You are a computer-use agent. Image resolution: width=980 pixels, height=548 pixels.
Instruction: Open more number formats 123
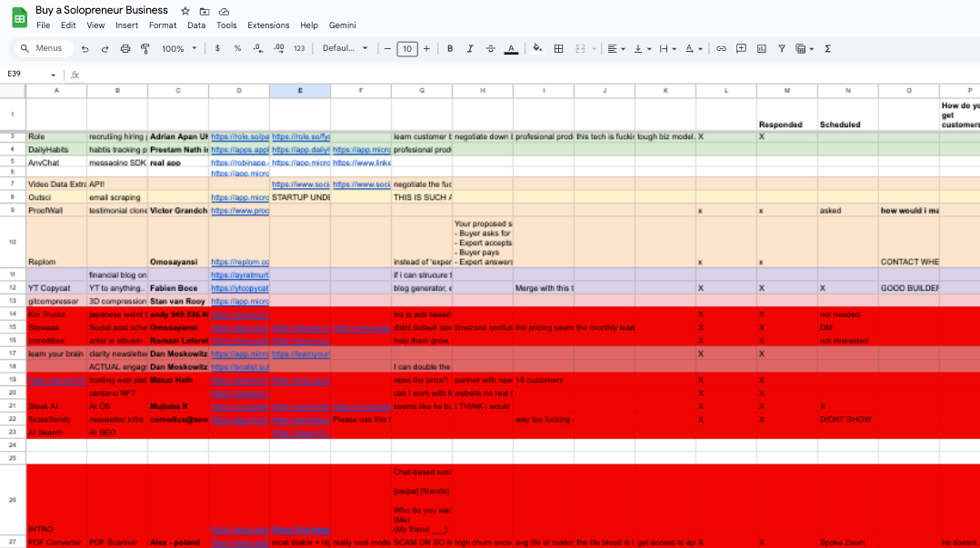[299, 49]
